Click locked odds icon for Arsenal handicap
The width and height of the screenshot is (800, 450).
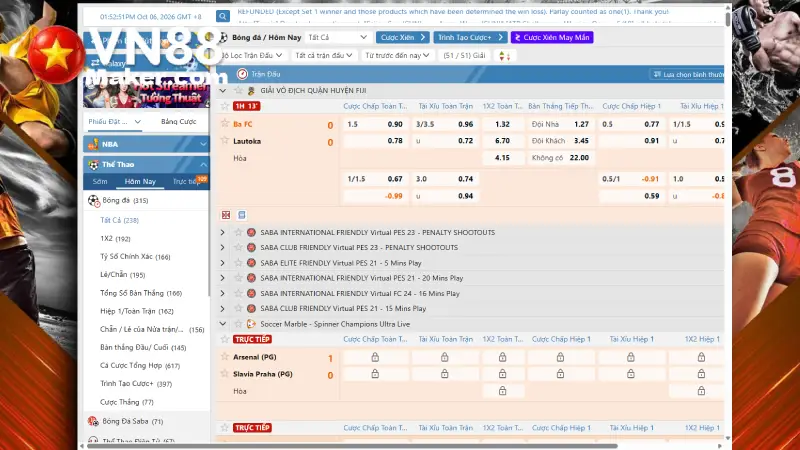click(375, 357)
